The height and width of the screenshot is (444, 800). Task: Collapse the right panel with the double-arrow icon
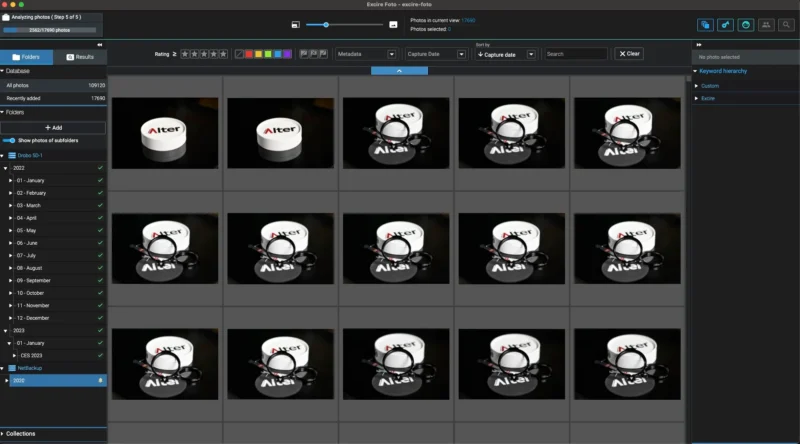point(699,45)
